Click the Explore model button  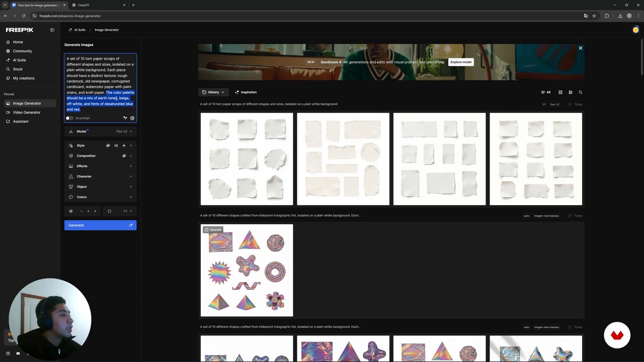point(461,62)
